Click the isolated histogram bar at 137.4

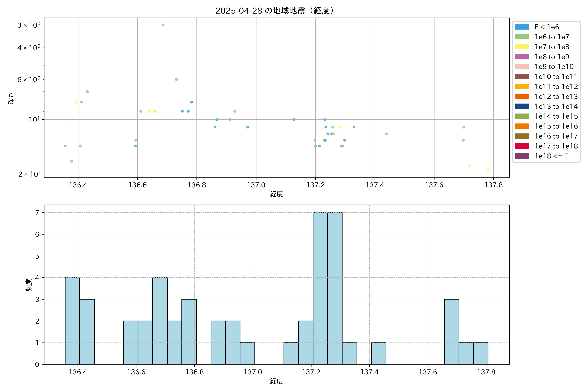coord(378,353)
